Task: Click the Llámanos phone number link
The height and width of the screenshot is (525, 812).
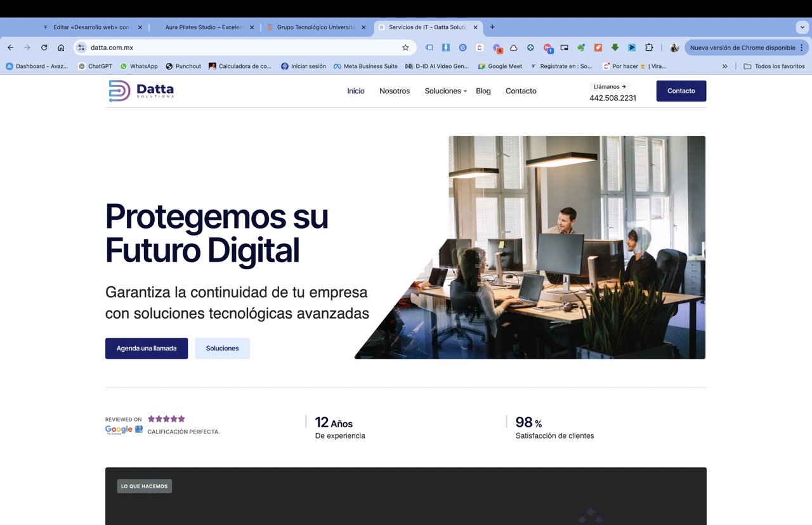Action: click(612, 98)
